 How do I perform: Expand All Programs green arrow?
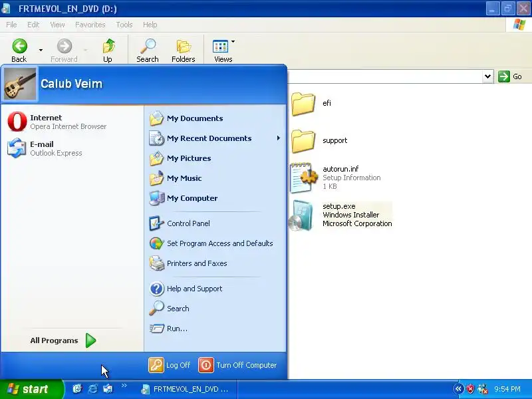point(90,340)
